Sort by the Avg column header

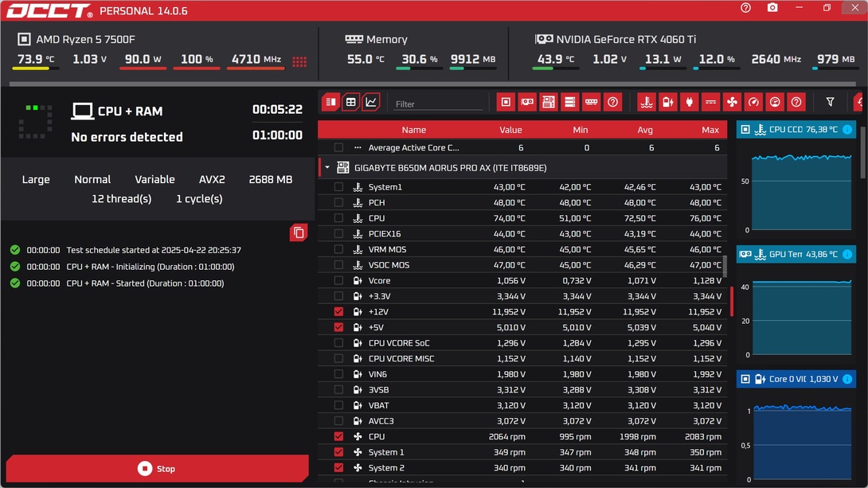[645, 130]
